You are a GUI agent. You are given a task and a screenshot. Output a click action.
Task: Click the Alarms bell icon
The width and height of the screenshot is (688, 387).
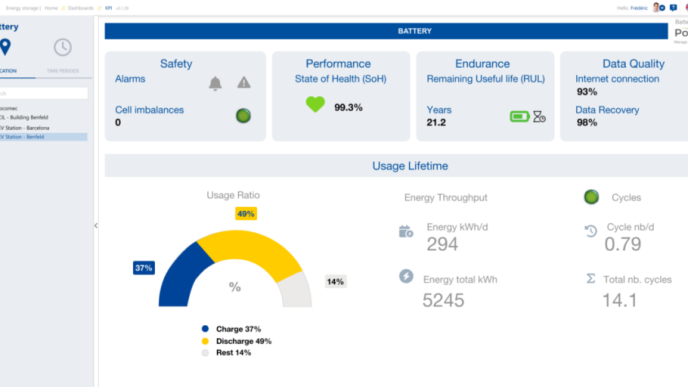click(x=215, y=83)
